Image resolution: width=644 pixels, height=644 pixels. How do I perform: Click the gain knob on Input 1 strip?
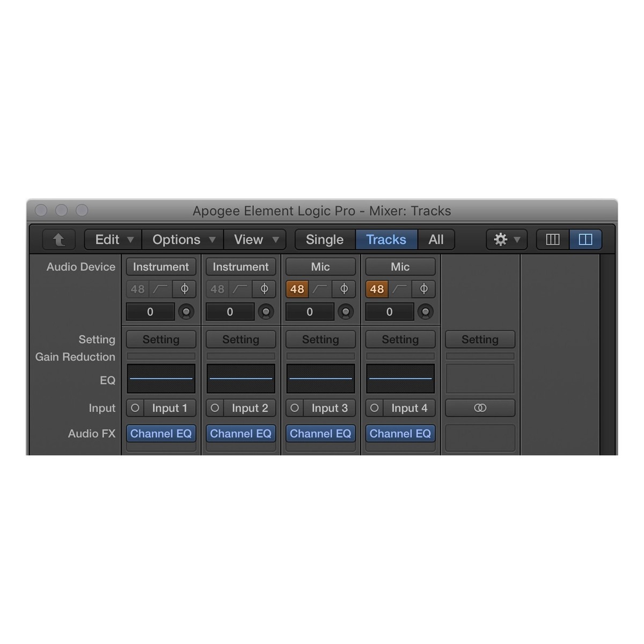click(186, 312)
